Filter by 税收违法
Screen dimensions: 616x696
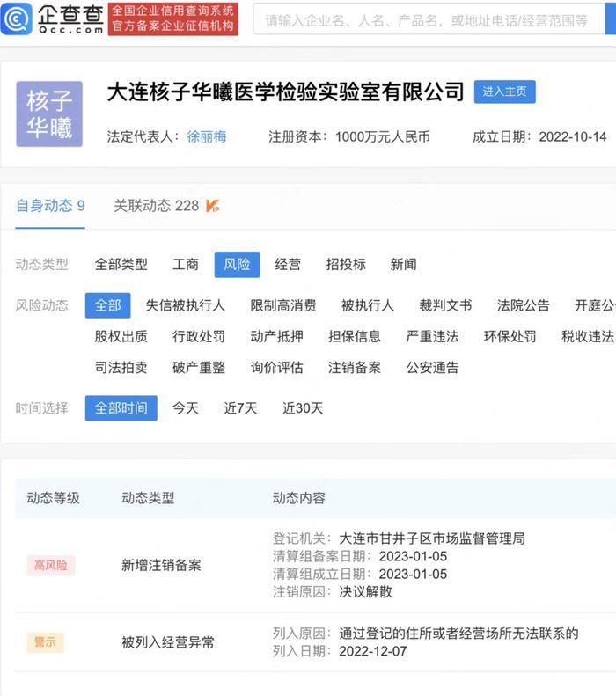(588, 336)
